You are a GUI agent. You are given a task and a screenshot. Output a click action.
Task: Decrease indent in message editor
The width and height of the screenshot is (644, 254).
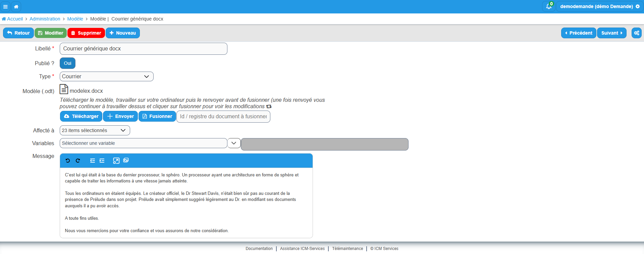[93, 161]
